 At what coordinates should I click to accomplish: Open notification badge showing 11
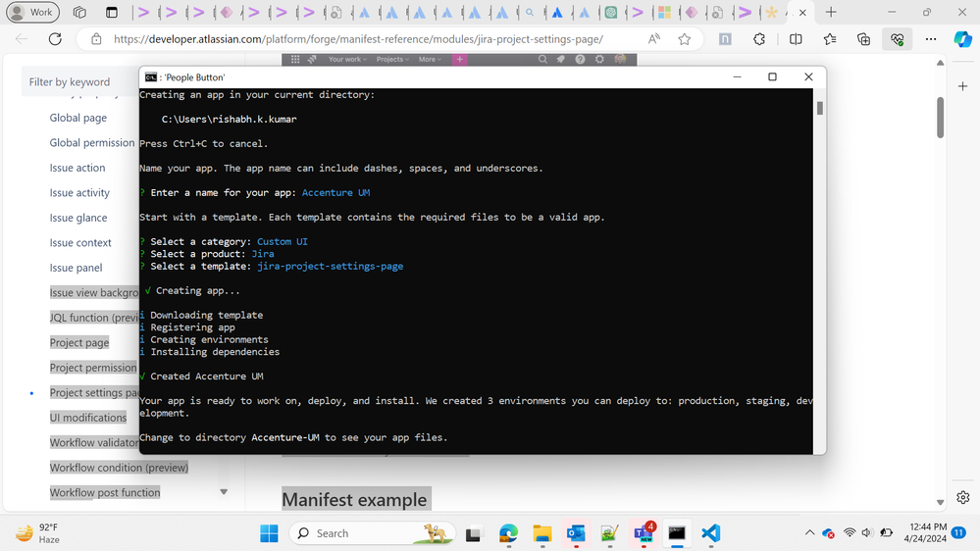pyautogui.click(x=958, y=532)
